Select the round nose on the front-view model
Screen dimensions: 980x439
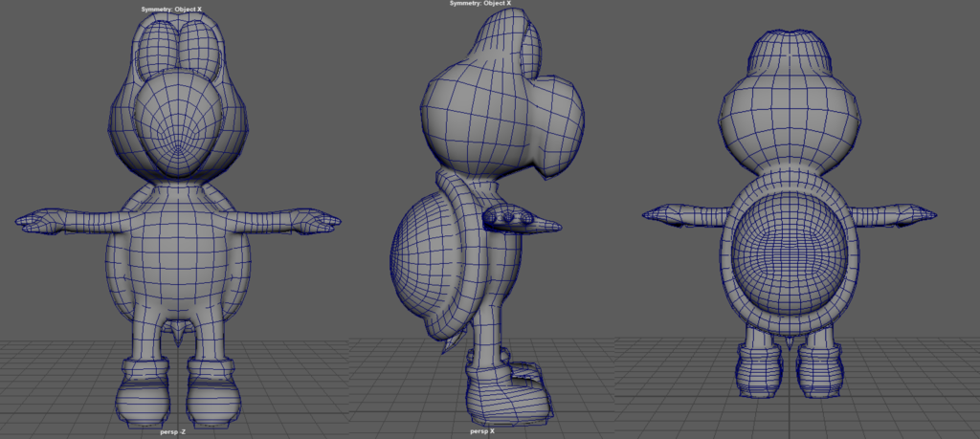point(178,121)
